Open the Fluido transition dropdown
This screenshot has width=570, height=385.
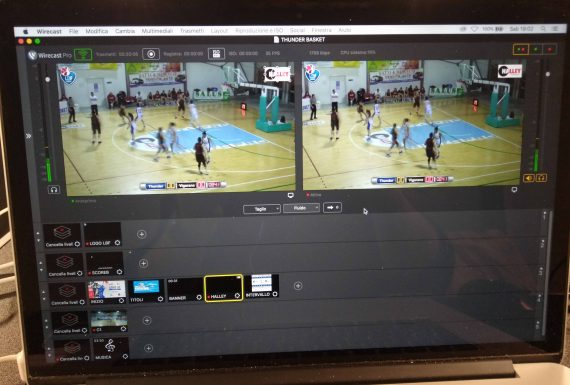301,208
